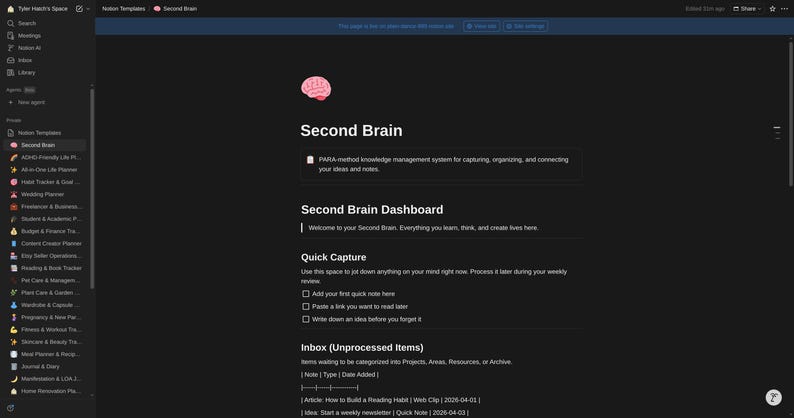The width and height of the screenshot is (794, 418).
Task: Click the Inbox (Unprocessed Items) heading
Action: [x=362, y=348]
